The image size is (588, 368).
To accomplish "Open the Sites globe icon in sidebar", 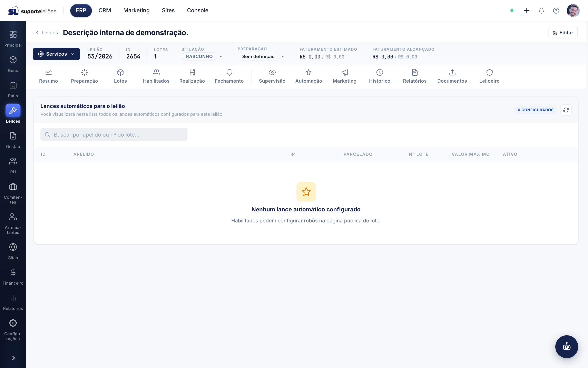I will coord(13,247).
